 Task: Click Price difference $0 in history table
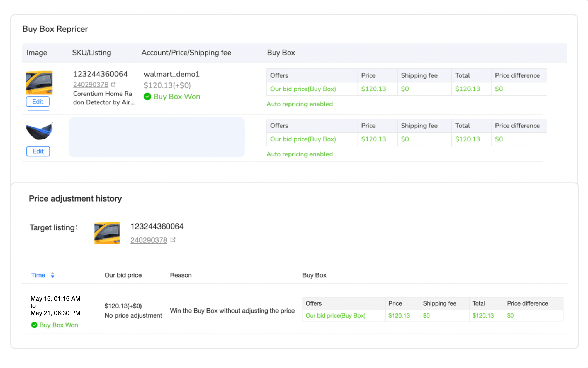(510, 315)
